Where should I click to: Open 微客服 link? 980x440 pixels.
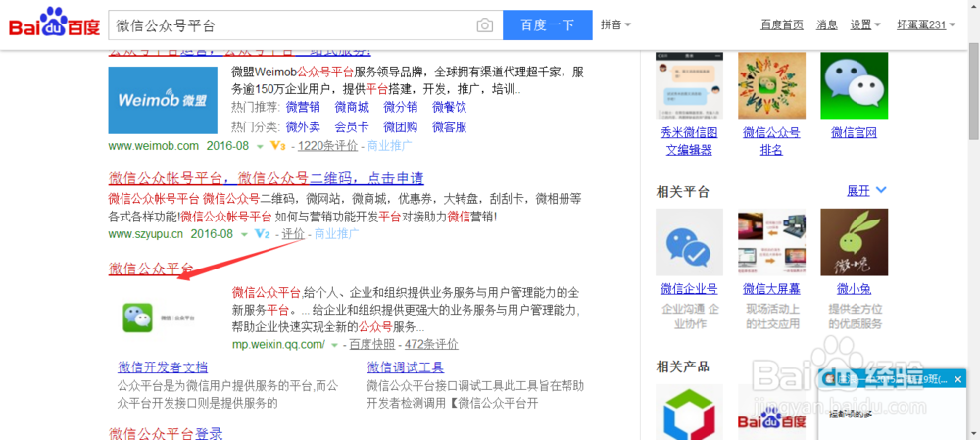pyautogui.click(x=450, y=126)
